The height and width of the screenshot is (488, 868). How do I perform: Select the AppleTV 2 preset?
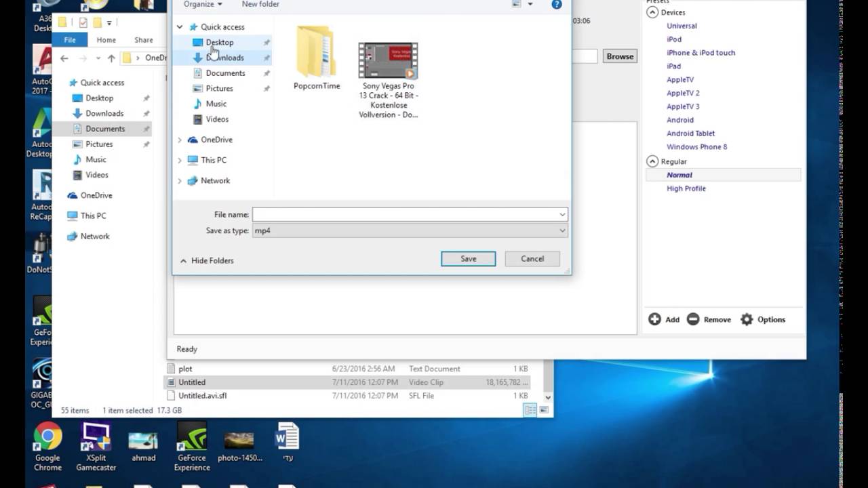coord(683,93)
